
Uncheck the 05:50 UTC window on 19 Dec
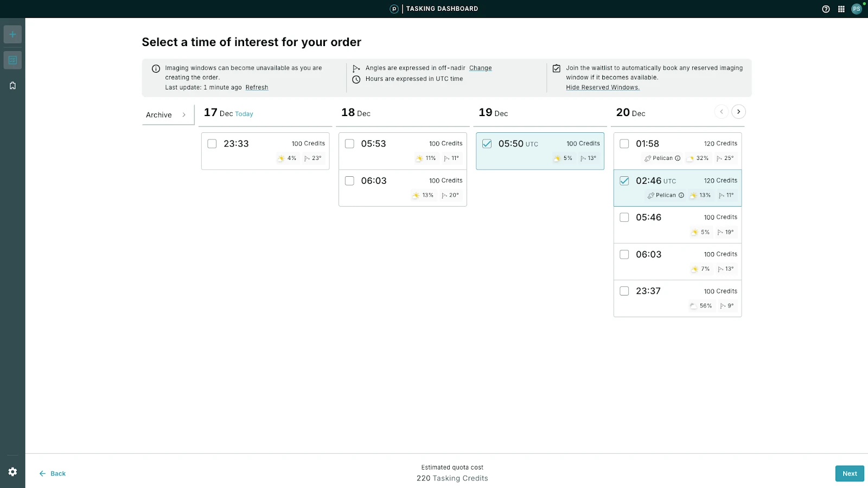(487, 144)
